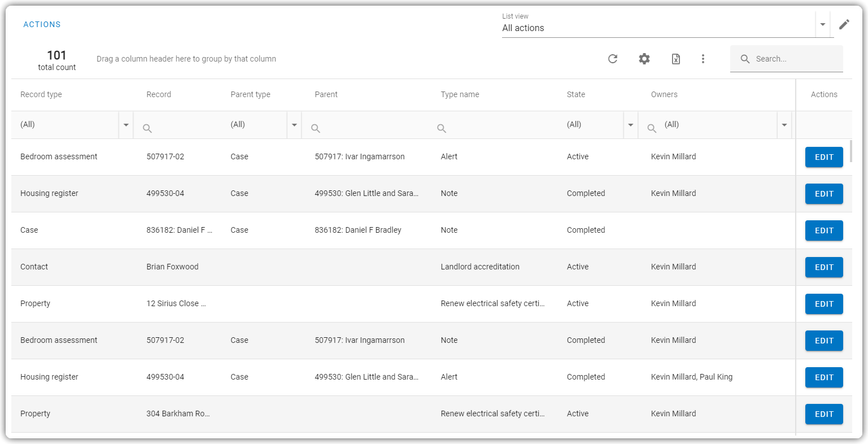Select the Brian Foxwood record cell
The image size is (868, 444).
[172, 267]
